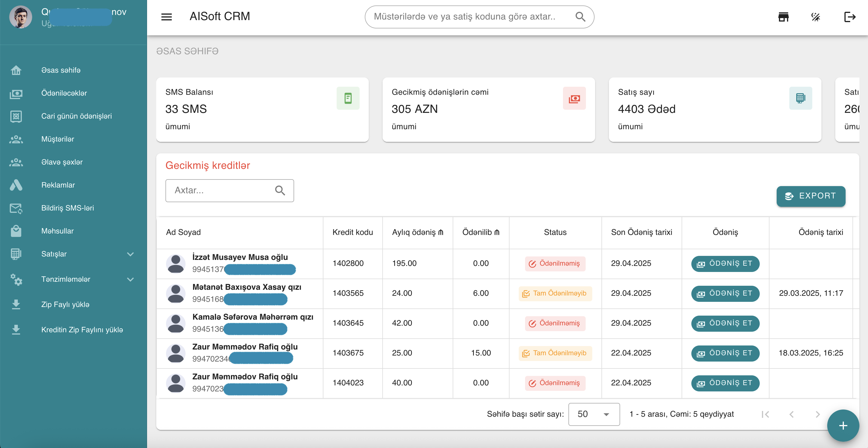The height and width of the screenshot is (448, 868).
Task: Click ÖDƏNİŞ ET for credit 1403565
Action: pyautogui.click(x=725, y=293)
